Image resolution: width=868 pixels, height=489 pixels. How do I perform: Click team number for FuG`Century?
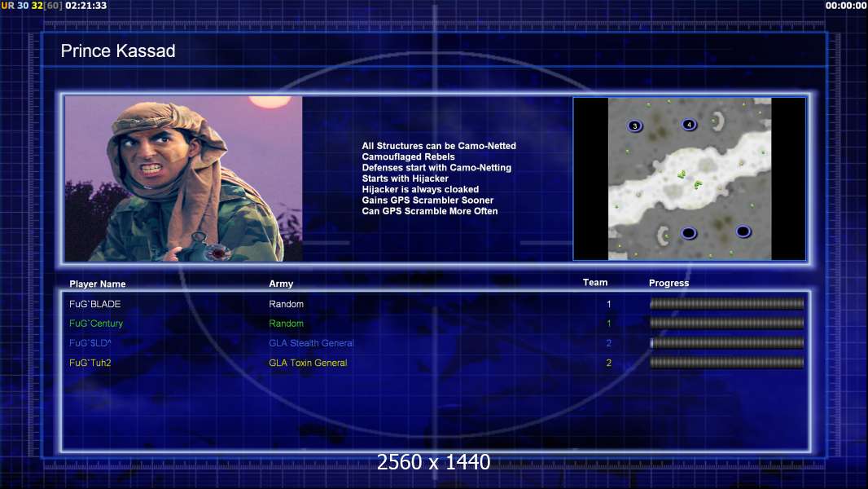coord(609,324)
